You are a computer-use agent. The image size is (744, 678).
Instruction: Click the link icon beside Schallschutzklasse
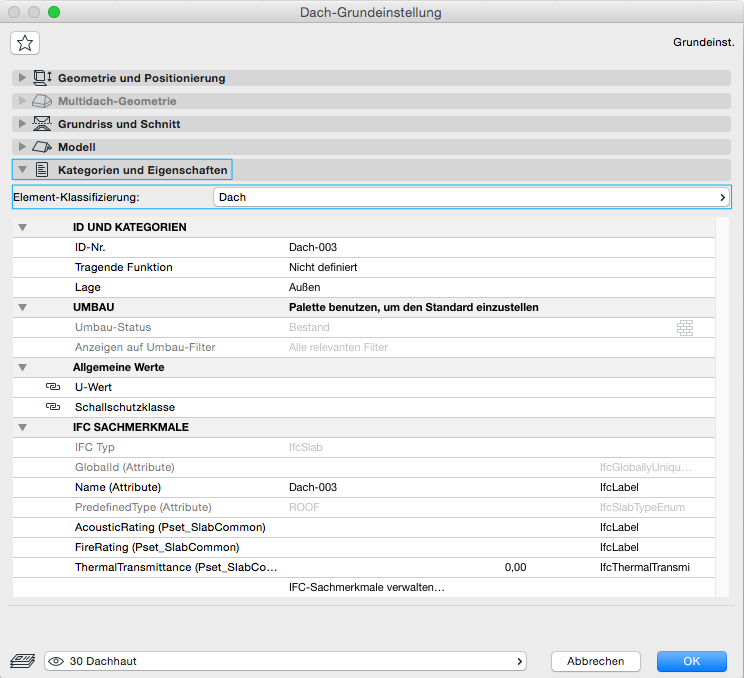(x=53, y=407)
